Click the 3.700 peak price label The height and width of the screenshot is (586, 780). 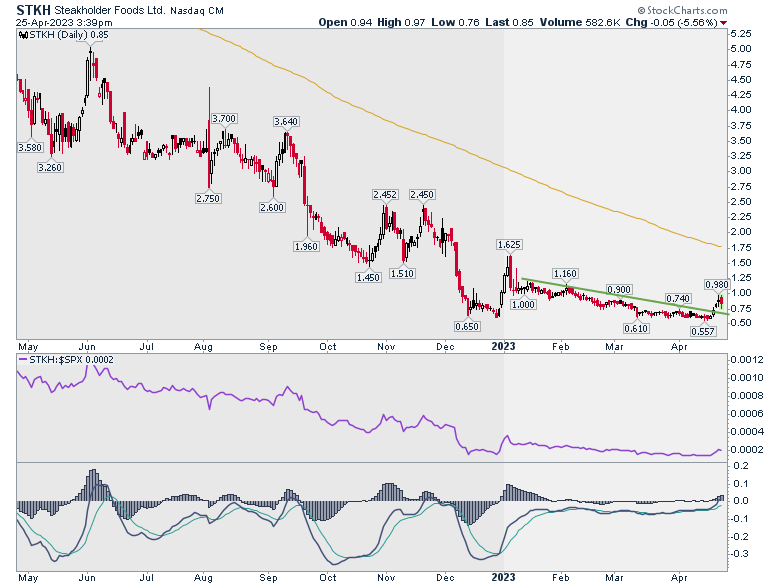coord(224,118)
